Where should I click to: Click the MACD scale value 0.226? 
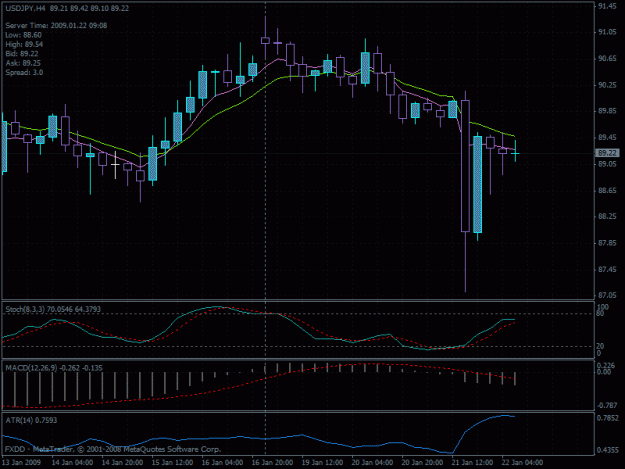pyautogui.click(x=605, y=366)
